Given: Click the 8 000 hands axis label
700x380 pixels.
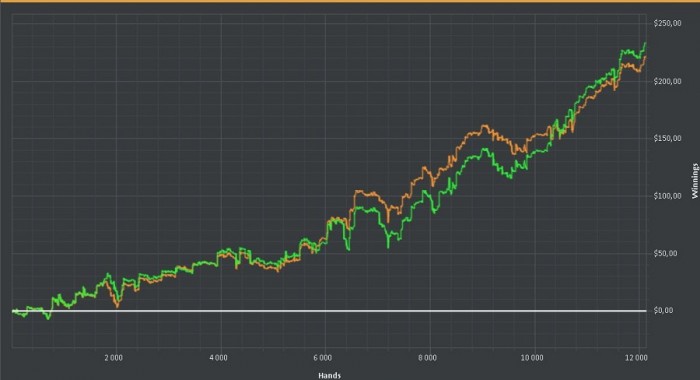Looking at the screenshot, I should point(427,358).
